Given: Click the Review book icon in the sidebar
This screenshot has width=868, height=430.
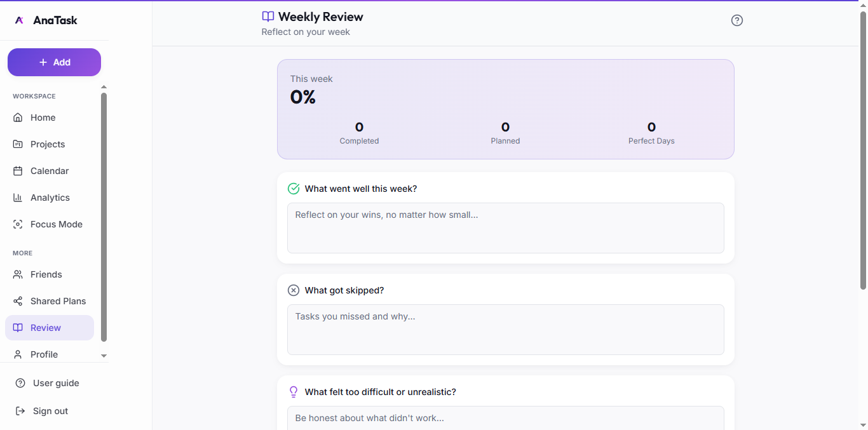Looking at the screenshot, I should 18,328.
